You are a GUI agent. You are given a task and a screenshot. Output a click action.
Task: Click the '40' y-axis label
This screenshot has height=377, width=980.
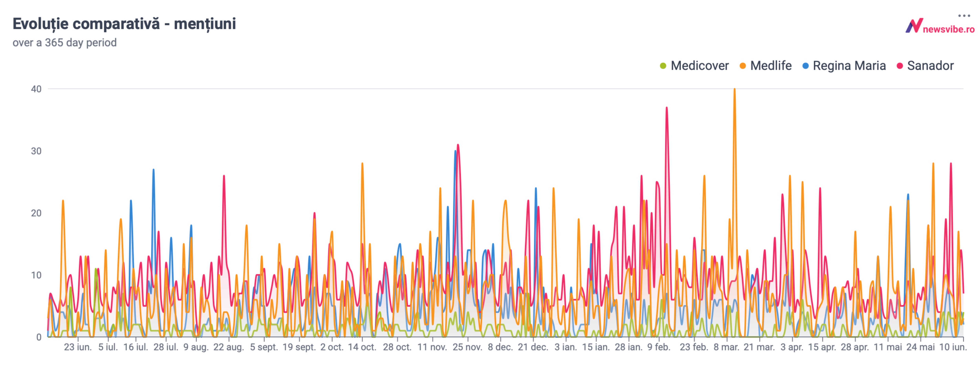[x=36, y=89]
